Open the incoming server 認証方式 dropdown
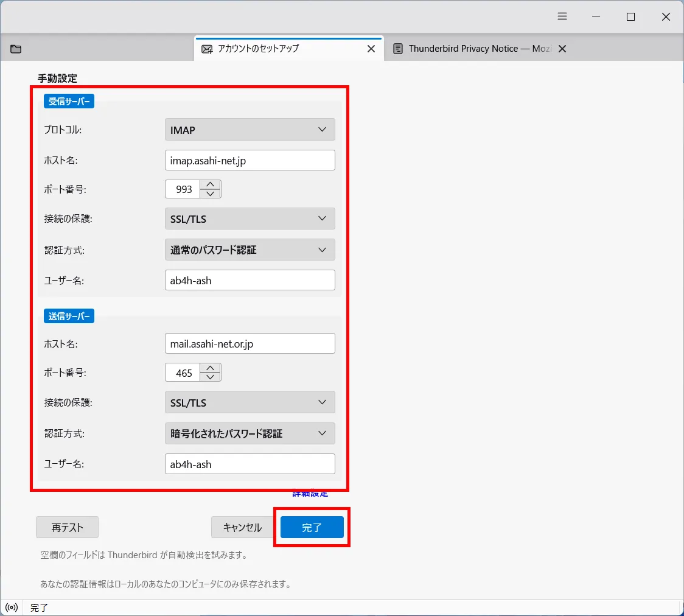This screenshot has width=684, height=616. tap(250, 250)
